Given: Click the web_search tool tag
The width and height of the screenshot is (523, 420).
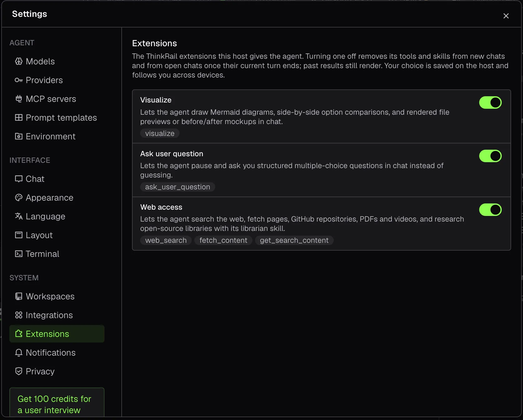Looking at the screenshot, I should 166,240.
